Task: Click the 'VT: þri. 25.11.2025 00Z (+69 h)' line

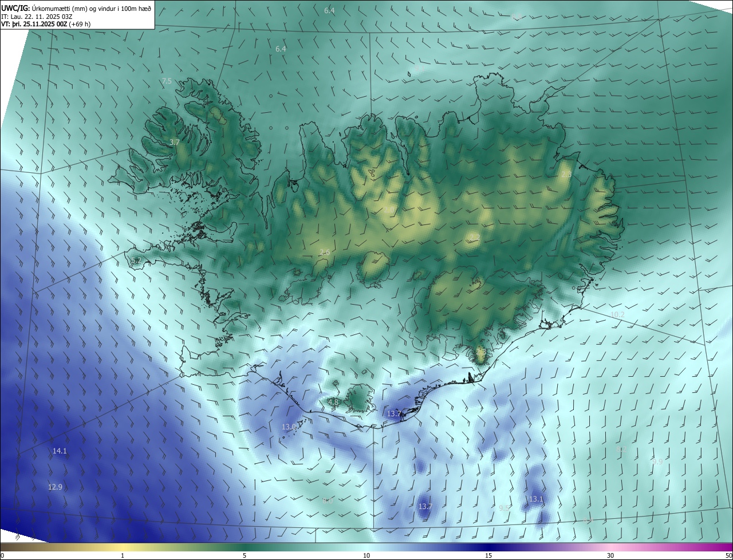Action: tap(45, 24)
